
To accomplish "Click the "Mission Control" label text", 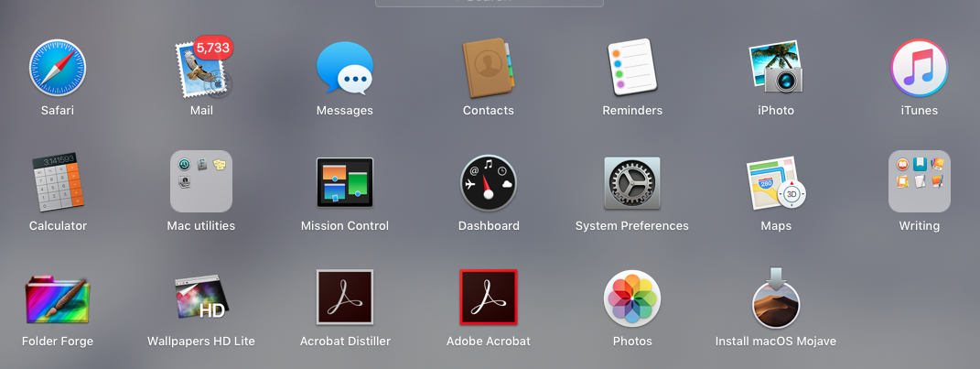I will (x=345, y=226).
